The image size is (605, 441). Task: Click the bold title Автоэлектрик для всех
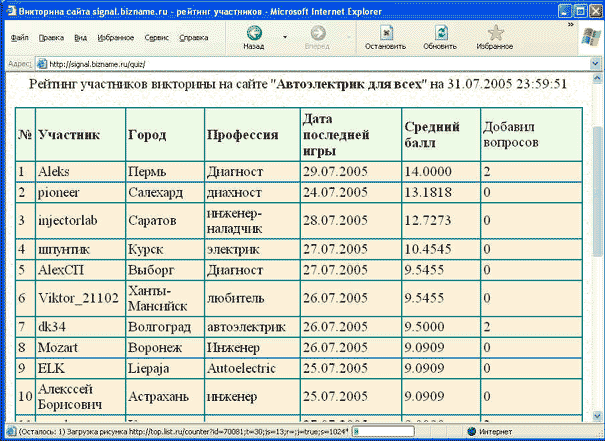click(350, 84)
